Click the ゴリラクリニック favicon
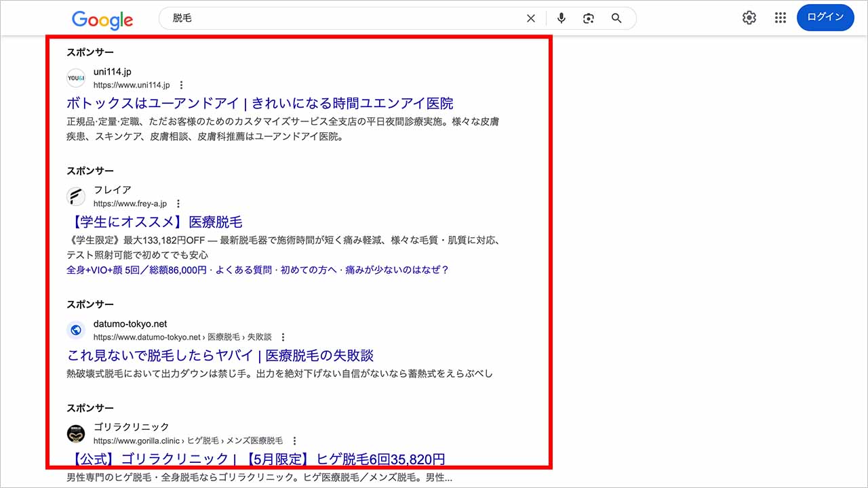This screenshot has width=868, height=488. (76, 434)
